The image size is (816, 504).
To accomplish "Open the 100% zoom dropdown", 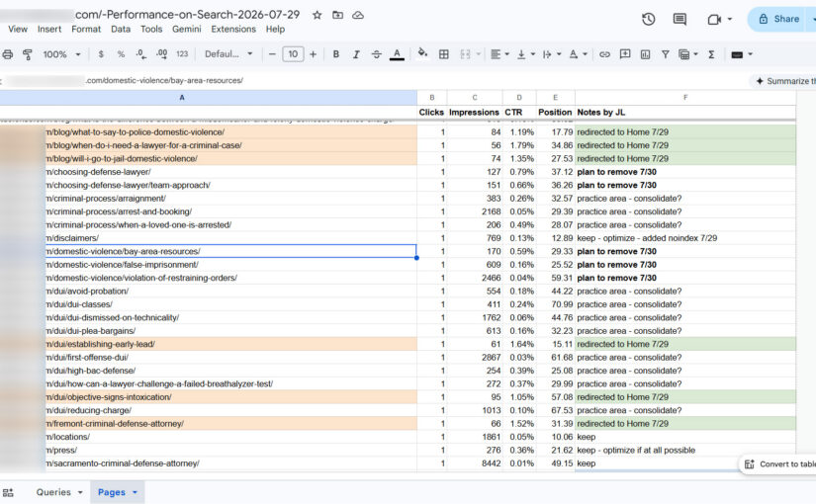I will pos(62,54).
